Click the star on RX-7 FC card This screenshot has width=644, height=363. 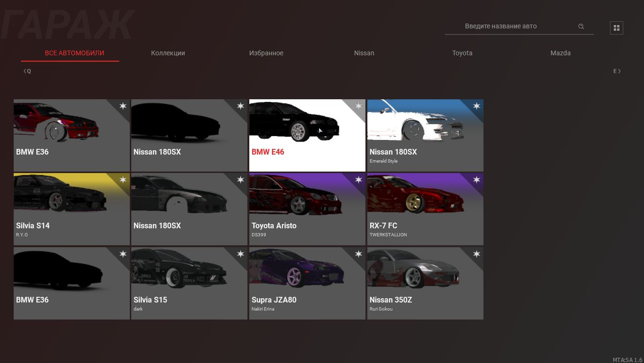pos(476,180)
